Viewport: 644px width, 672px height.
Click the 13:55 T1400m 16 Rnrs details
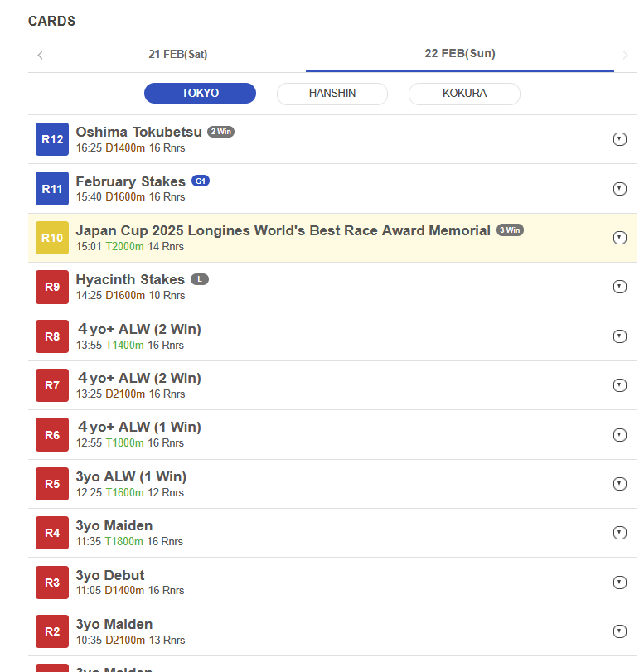(130, 345)
